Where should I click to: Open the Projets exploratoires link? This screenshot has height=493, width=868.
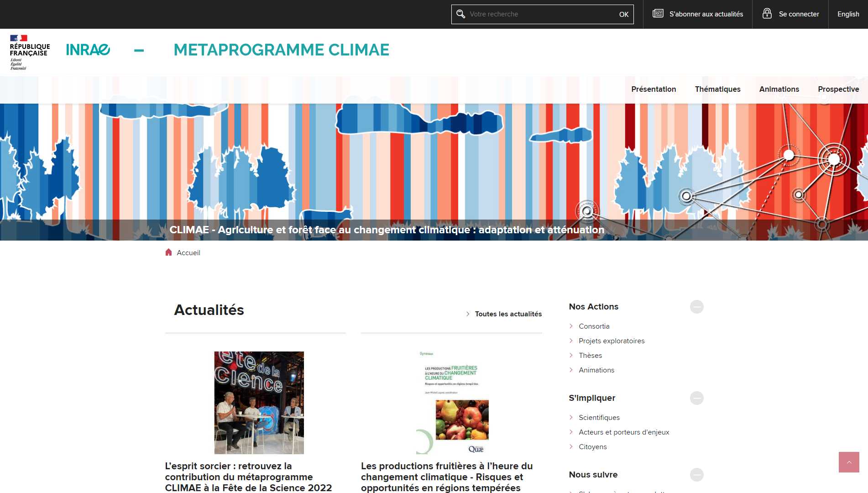click(x=612, y=341)
